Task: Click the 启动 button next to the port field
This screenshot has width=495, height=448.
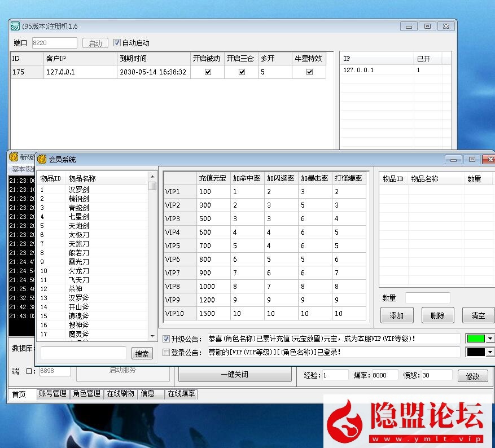Action: (x=95, y=43)
